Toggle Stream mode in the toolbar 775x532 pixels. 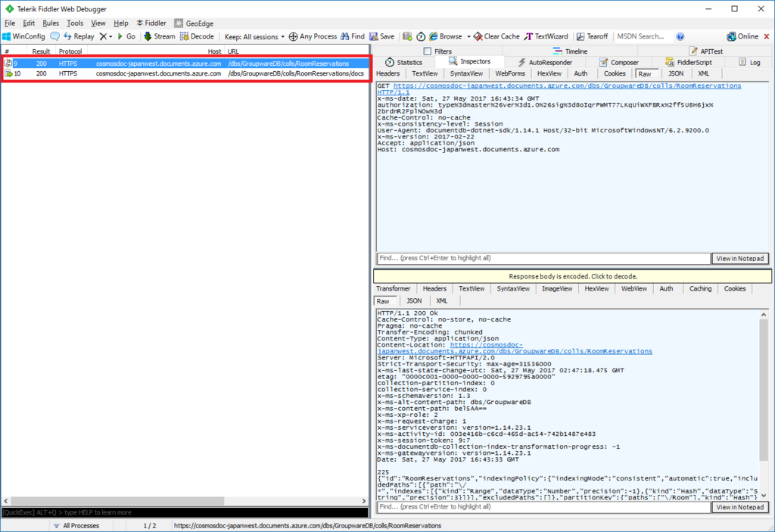click(x=159, y=36)
